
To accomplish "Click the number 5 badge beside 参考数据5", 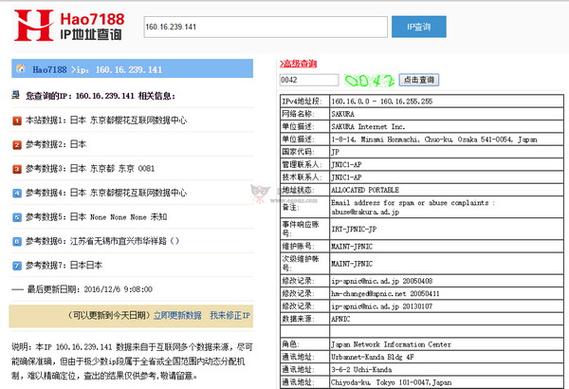I will click(17, 217).
